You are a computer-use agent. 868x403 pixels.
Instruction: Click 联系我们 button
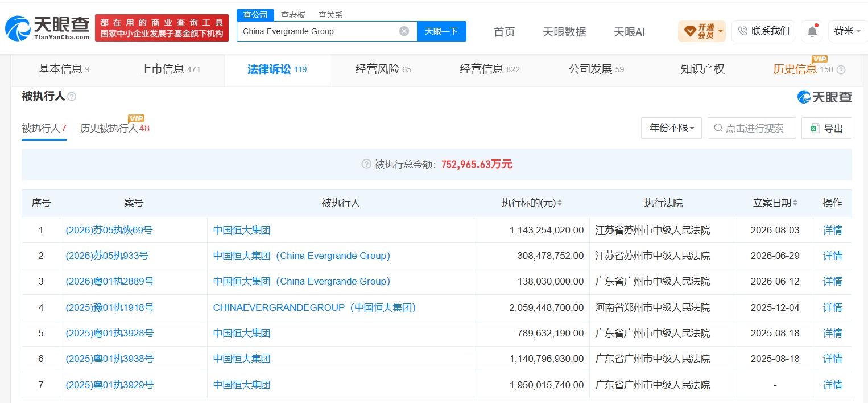coord(763,31)
